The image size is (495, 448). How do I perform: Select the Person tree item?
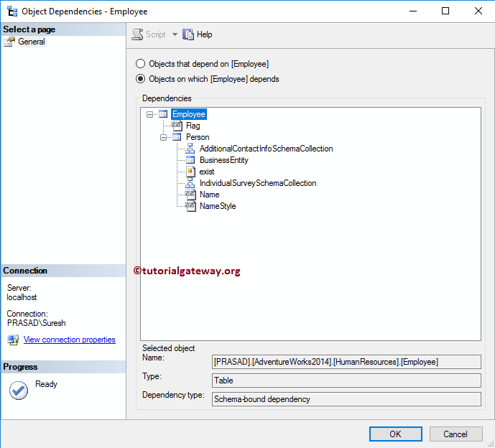click(x=198, y=137)
